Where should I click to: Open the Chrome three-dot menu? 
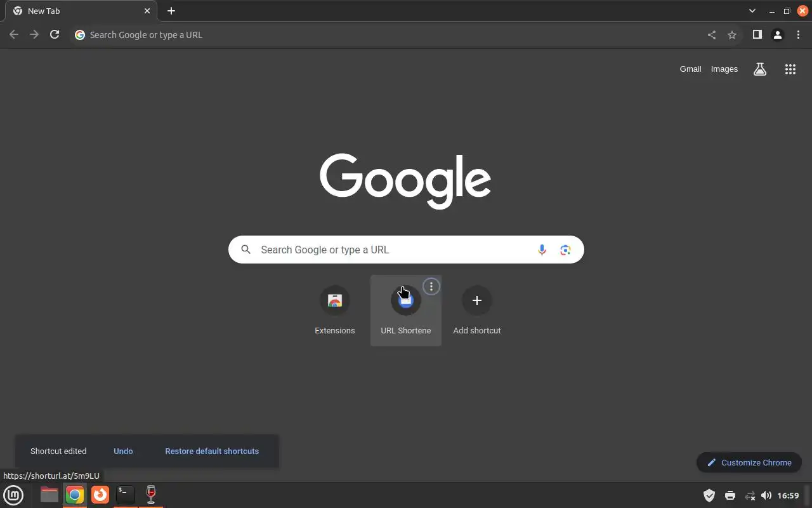click(x=798, y=35)
